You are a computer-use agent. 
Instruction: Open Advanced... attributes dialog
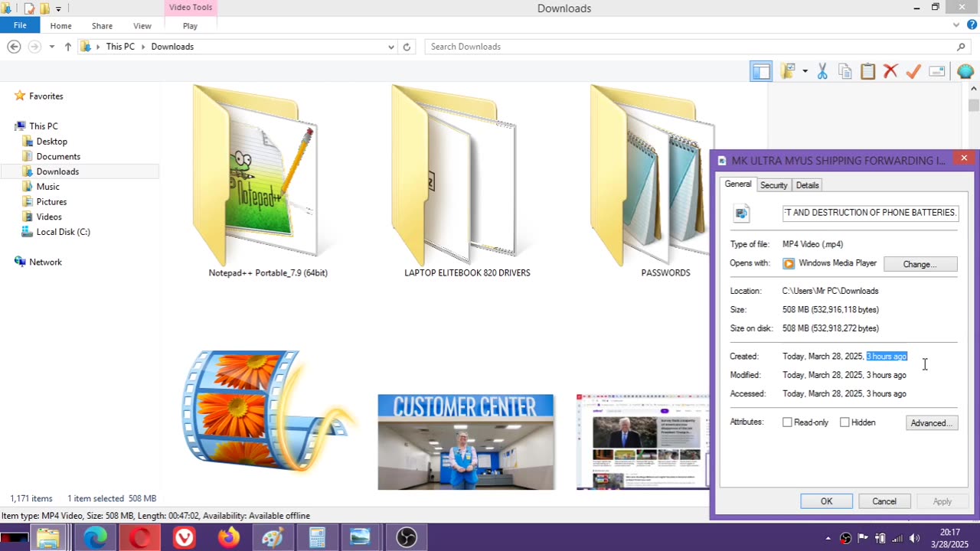[931, 423]
